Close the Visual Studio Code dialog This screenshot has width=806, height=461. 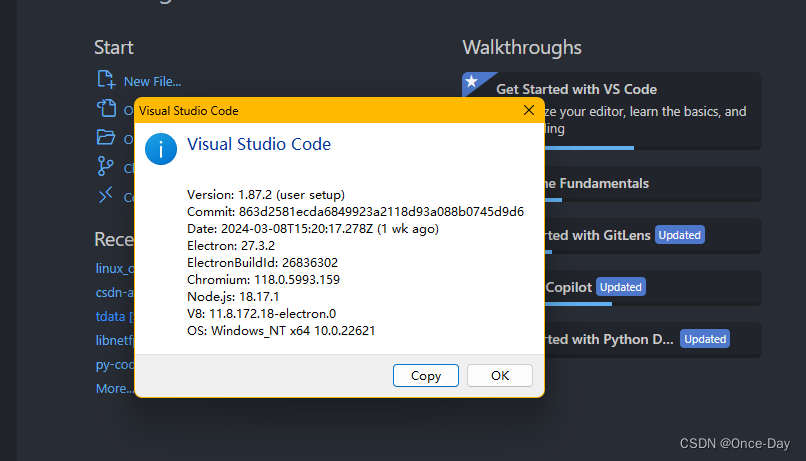tap(528, 110)
